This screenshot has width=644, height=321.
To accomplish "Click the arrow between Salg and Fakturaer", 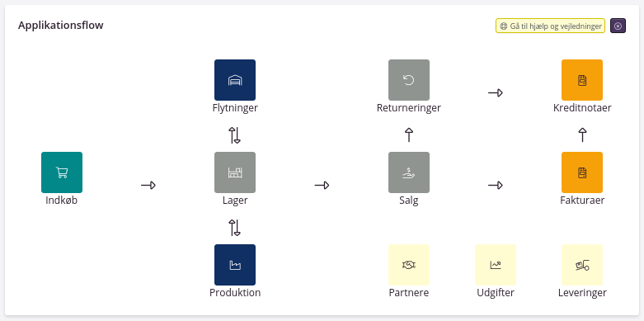I will (x=496, y=186).
